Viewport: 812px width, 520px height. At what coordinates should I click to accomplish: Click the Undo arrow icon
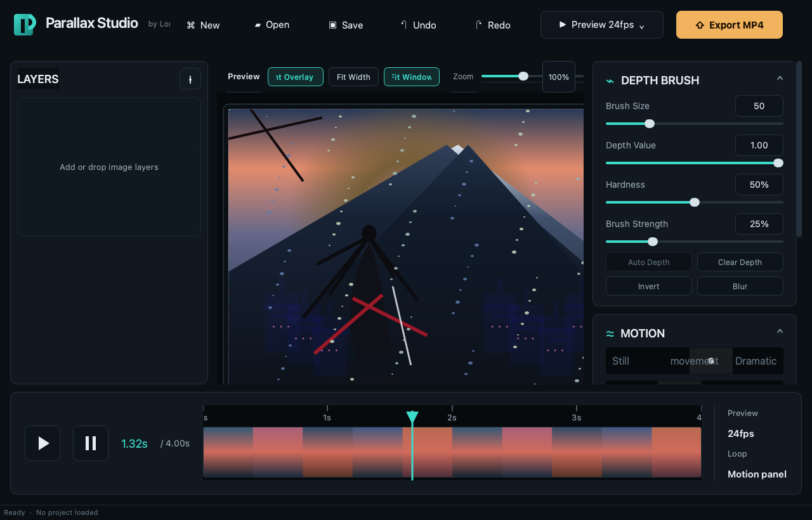[403, 25]
